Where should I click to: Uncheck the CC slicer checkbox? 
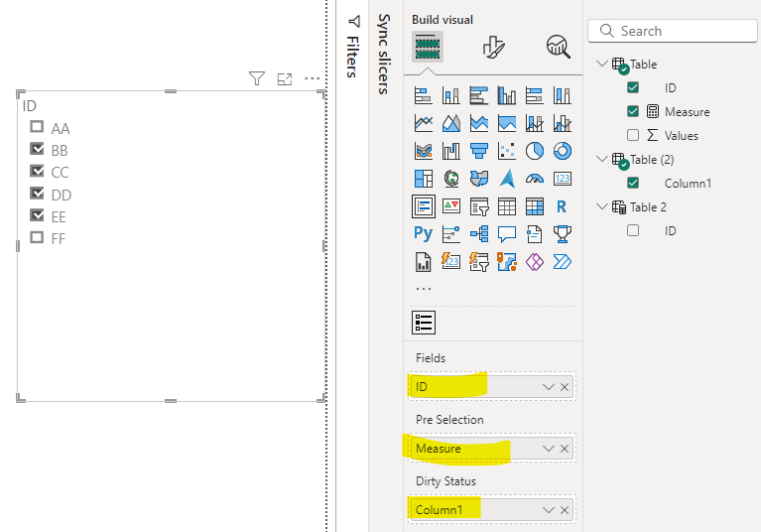pyautogui.click(x=37, y=171)
